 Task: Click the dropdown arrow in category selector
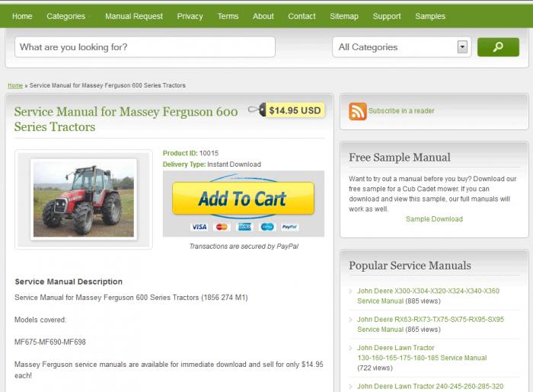click(462, 47)
